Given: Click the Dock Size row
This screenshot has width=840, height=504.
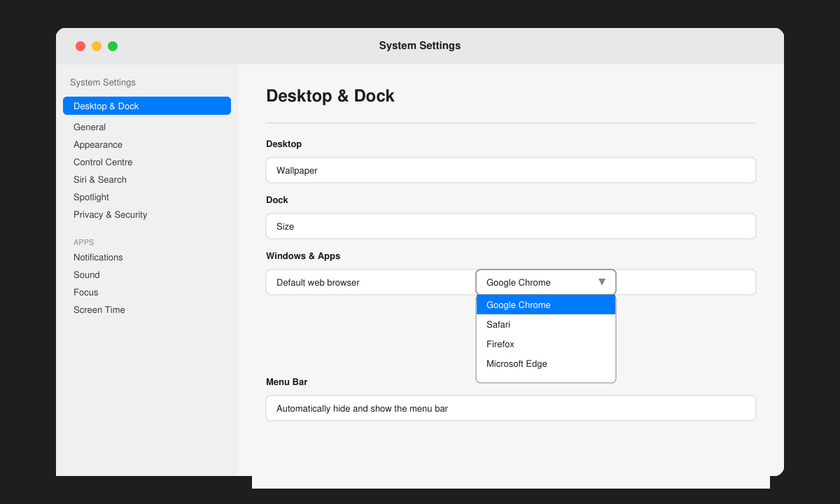Looking at the screenshot, I should pos(511,226).
